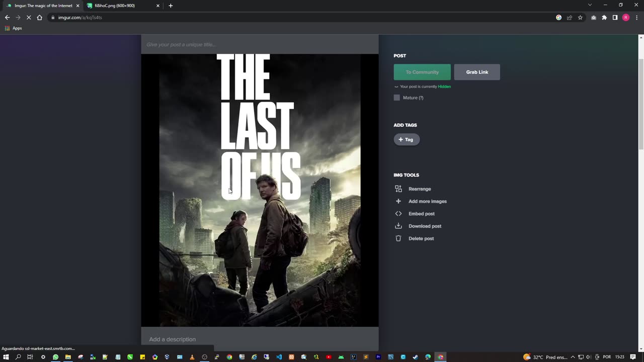Click the Delete post trash icon
This screenshot has height=362, width=644.
398,238
